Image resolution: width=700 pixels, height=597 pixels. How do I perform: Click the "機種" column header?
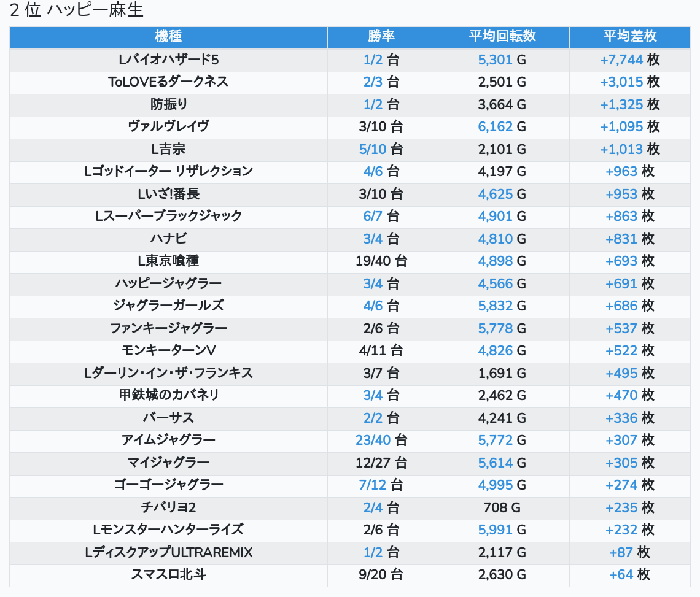pos(168,37)
